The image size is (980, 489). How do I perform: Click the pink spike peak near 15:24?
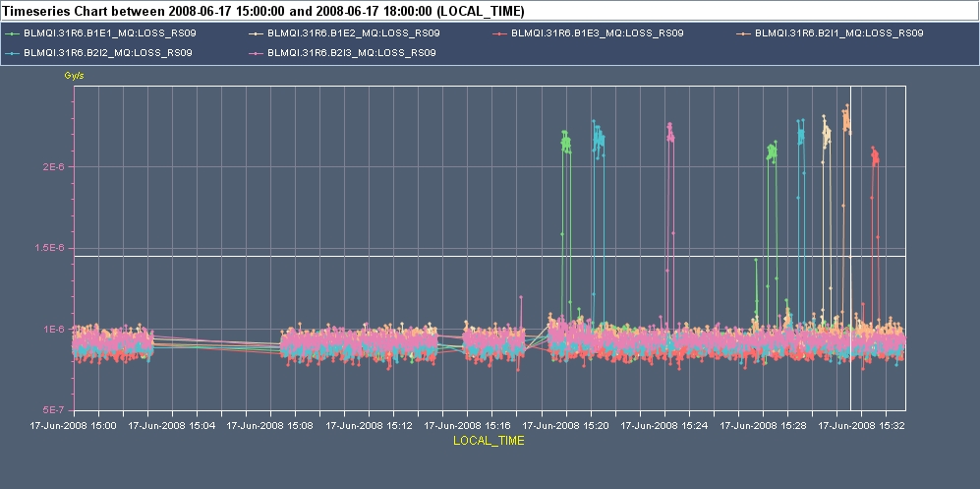[x=669, y=128]
